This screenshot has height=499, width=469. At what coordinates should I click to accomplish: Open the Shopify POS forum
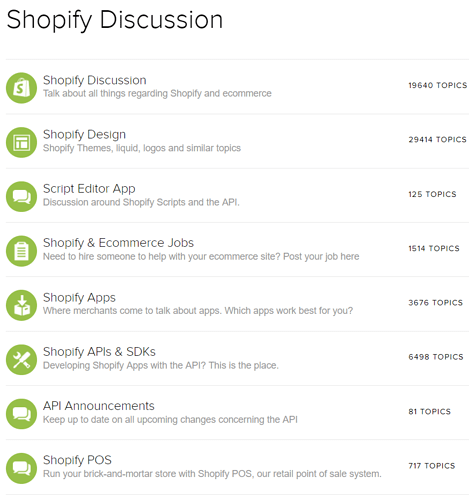click(x=77, y=460)
